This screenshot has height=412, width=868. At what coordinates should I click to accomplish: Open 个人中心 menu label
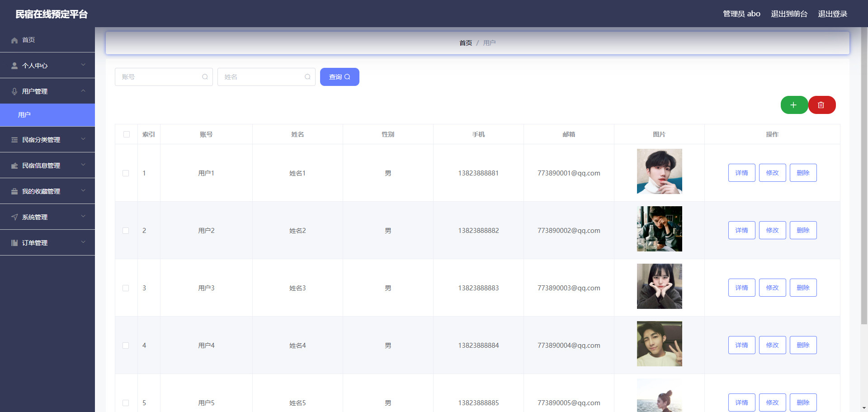[x=35, y=66]
